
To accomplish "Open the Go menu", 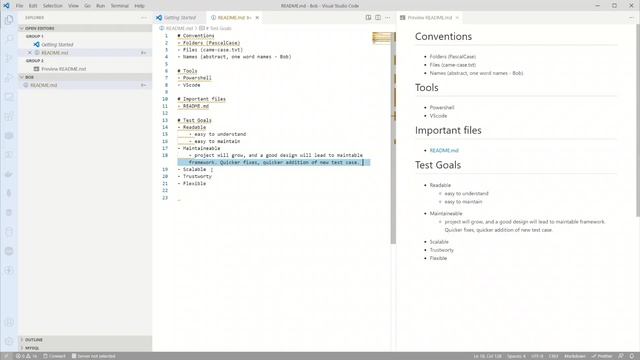I will click(87, 6).
